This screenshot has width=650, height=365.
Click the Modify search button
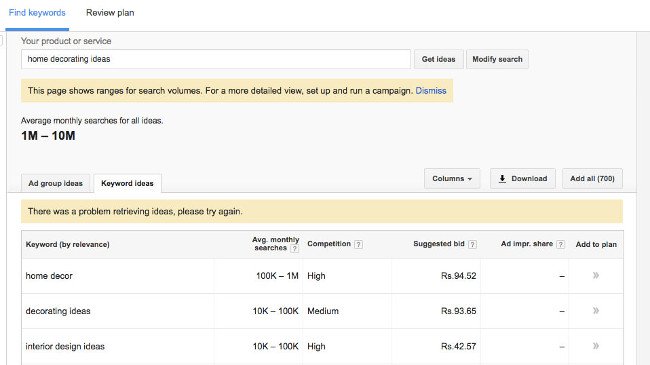(x=497, y=59)
